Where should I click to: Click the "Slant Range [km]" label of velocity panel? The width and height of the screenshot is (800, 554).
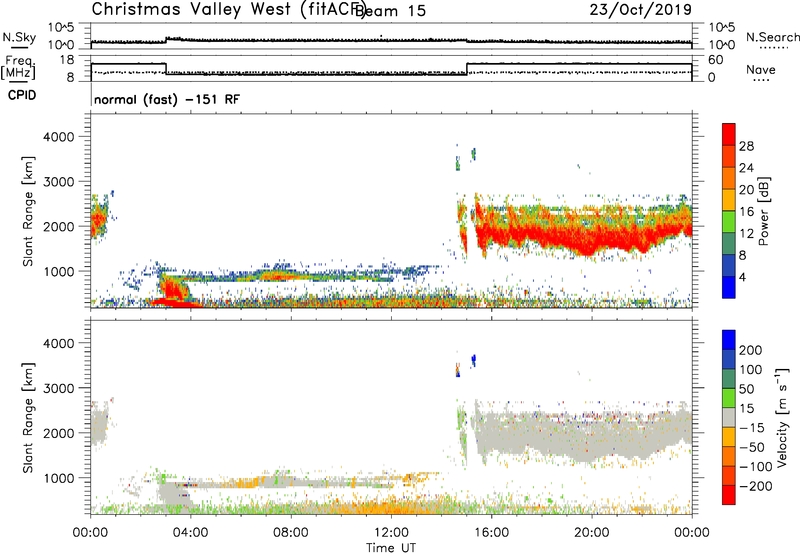point(28,418)
